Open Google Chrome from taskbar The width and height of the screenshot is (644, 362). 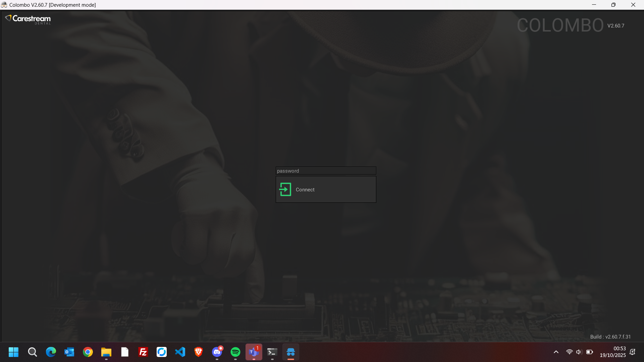coord(88,352)
